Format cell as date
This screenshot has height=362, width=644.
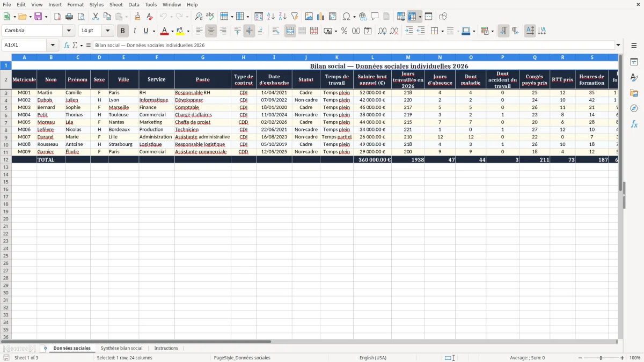(x=368, y=31)
